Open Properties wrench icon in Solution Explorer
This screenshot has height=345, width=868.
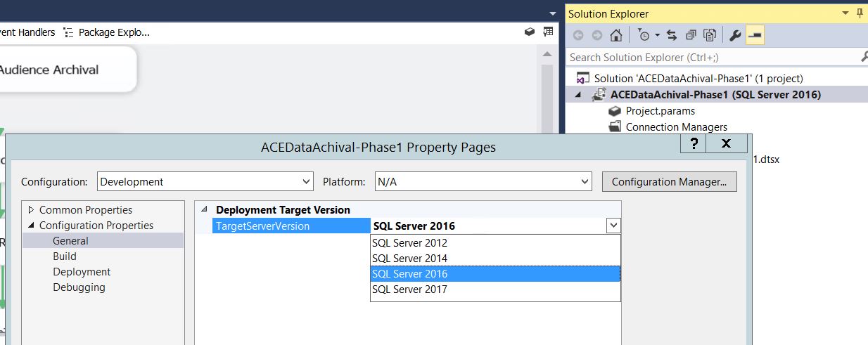point(734,35)
